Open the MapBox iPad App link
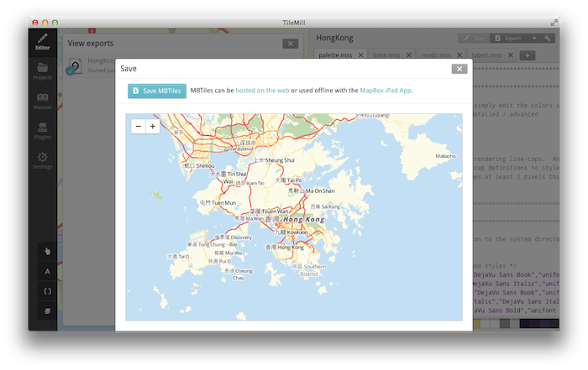This screenshot has height=370, width=588. pyautogui.click(x=386, y=91)
